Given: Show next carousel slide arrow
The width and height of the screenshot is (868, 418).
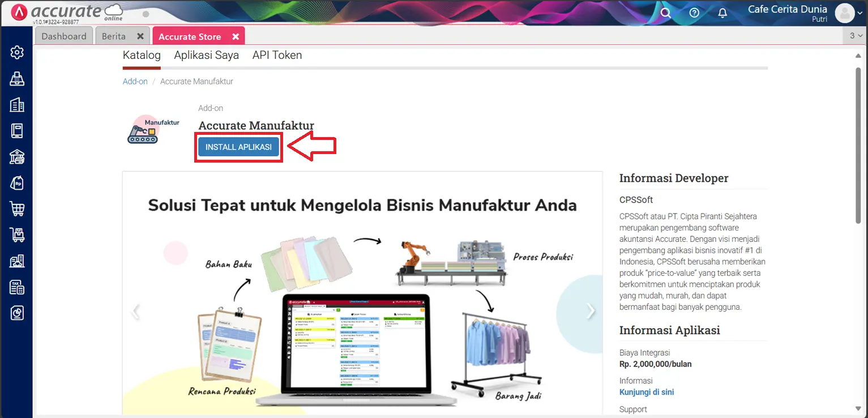Looking at the screenshot, I should [x=591, y=310].
